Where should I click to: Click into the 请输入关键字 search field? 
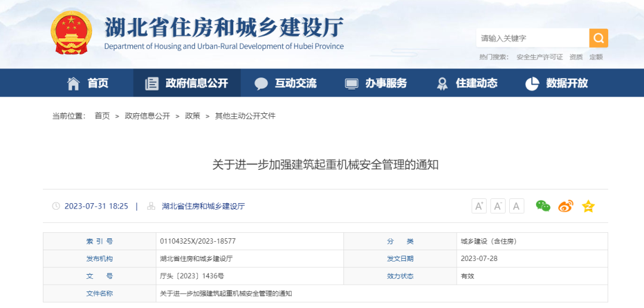tap(532, 38)
